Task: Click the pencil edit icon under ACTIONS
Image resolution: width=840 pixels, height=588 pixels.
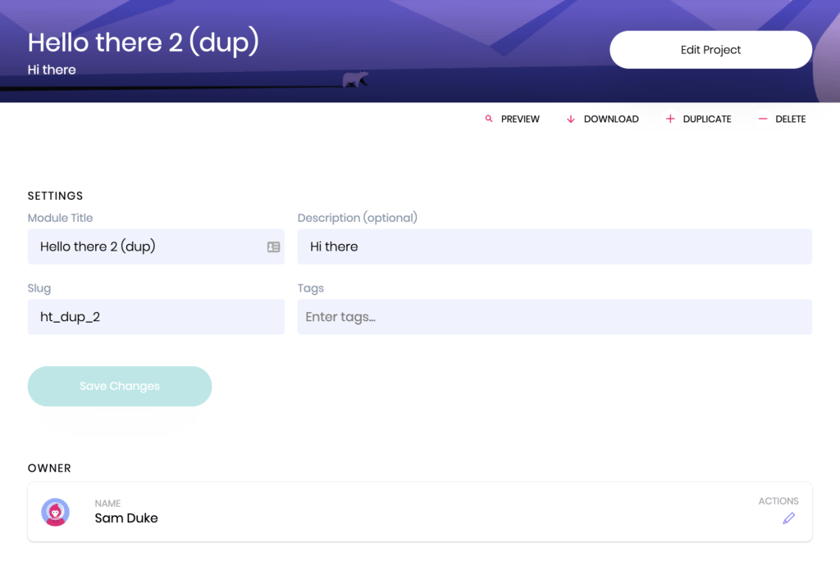Action: coord(789,518)
